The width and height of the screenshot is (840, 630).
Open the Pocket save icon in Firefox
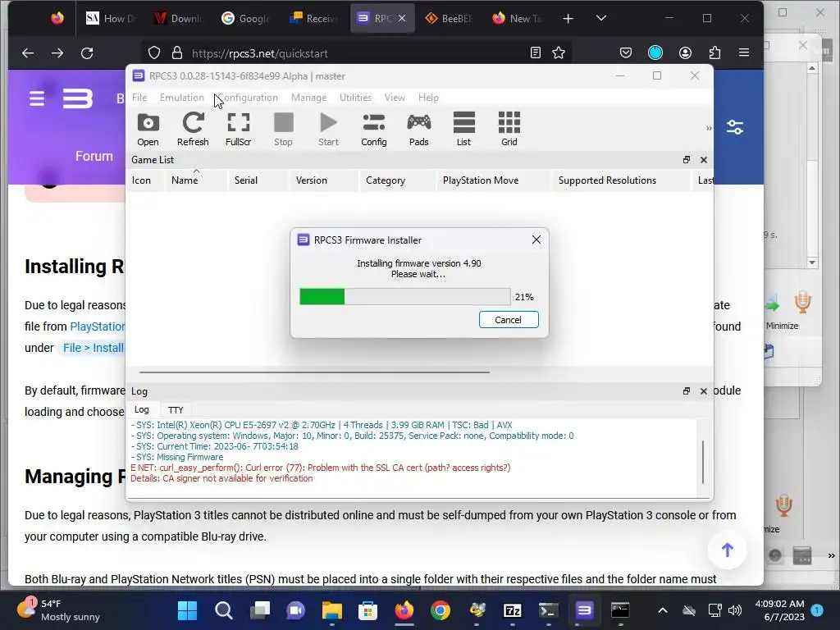pyautogui.click(x=625, y=52)
